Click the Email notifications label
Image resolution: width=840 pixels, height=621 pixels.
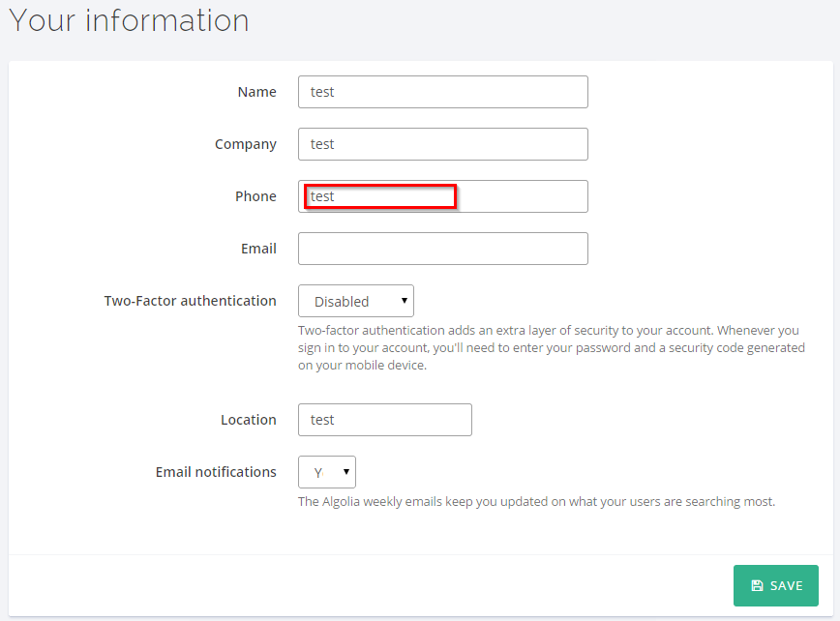tap(216, 472)
